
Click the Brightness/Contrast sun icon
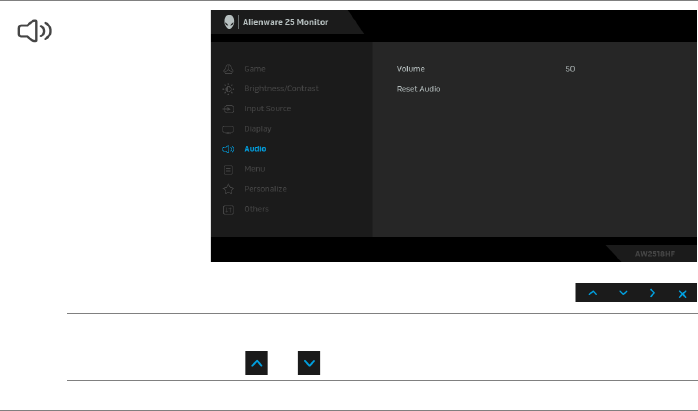(228, 89)
